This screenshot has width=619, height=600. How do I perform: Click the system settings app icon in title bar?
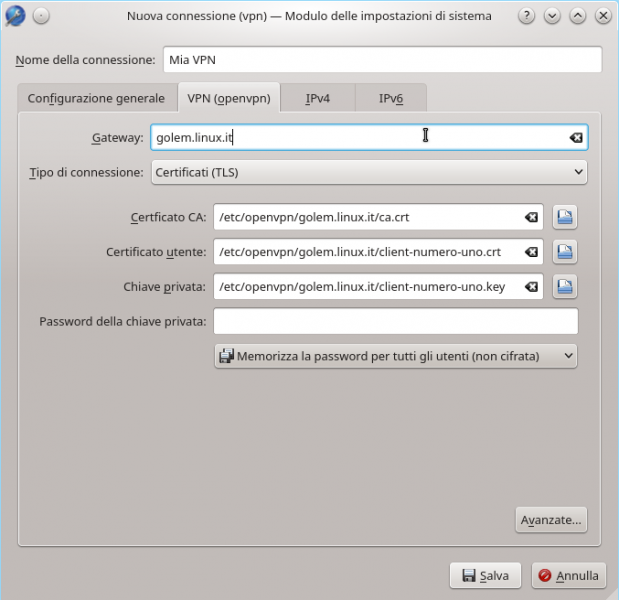pyautogui.click(x=16, y=16)
